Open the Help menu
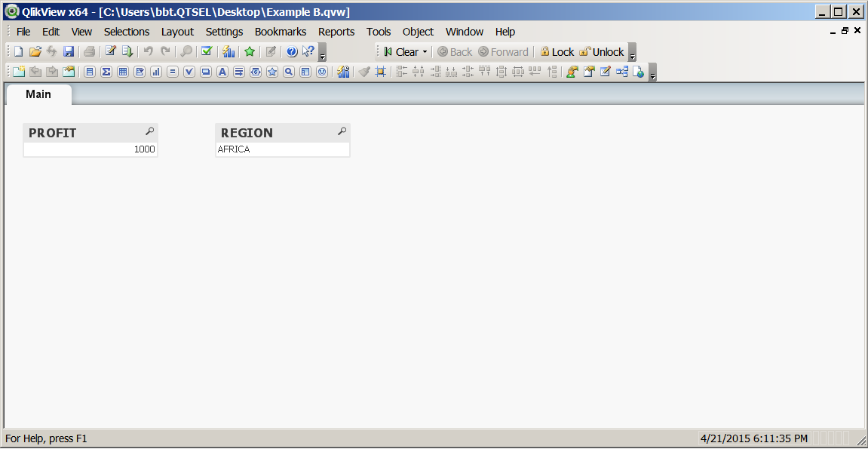 coord(505,32)
